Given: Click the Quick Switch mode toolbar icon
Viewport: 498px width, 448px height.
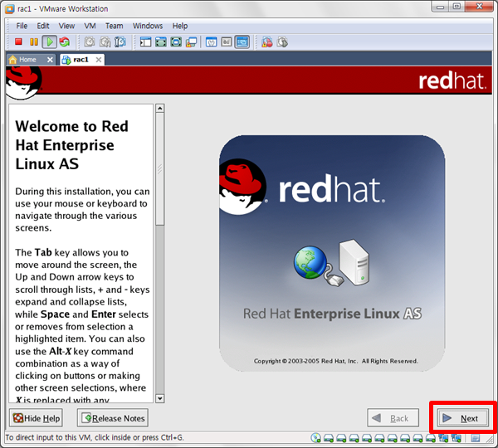Looking at the screenshot, I should [161, 42].
